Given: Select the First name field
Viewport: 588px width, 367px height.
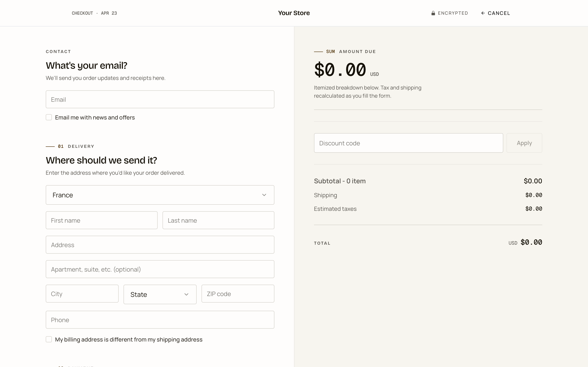Looking at the screenshot, I should coord(101,220).
